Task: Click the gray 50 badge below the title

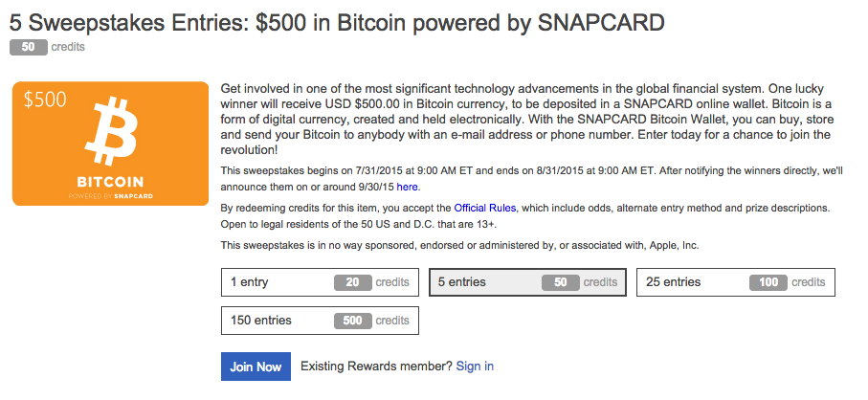Action: click(29, 48)
